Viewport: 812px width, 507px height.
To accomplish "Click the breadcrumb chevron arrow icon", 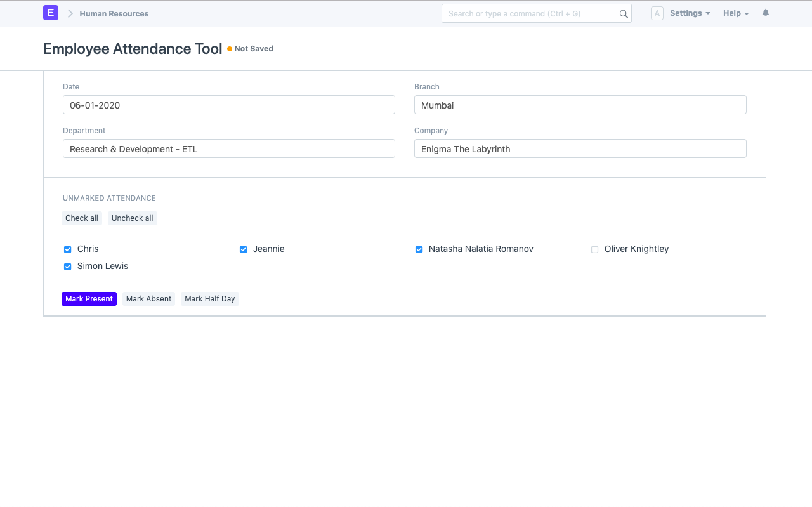I will coord(70,13).
